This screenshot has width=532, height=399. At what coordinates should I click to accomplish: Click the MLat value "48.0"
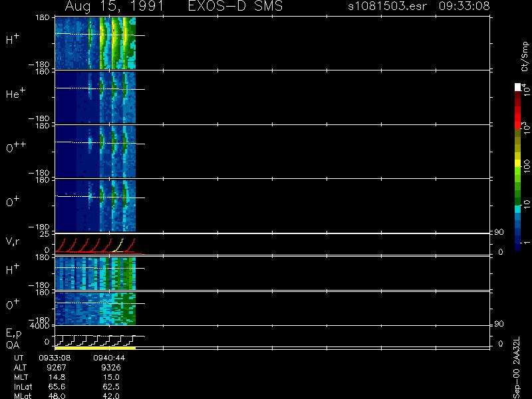(x=57, y=396)
